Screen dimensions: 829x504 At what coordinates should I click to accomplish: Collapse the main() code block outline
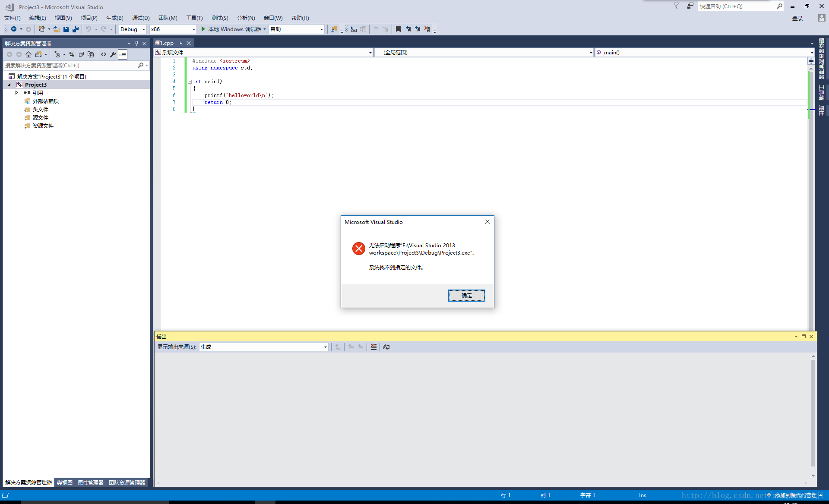tap(190, 82)
